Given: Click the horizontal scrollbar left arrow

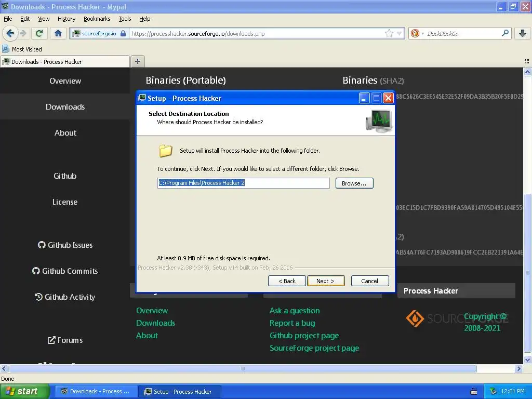Looking at the screenshot, I should click(x=4, y=368).
